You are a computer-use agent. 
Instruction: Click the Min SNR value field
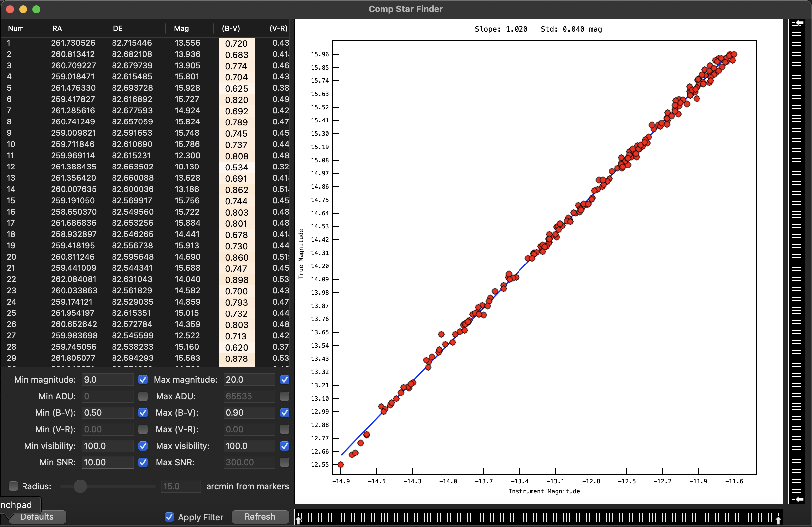[107, 462]
